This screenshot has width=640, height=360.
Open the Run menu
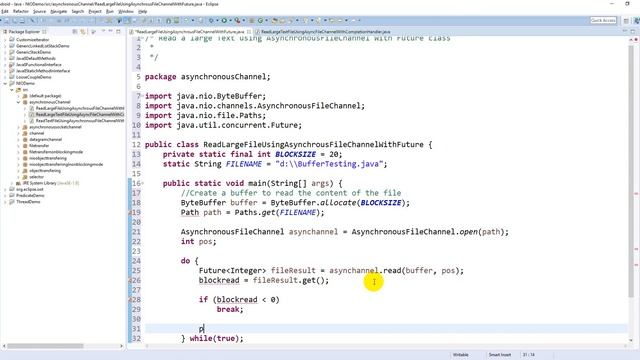pyautogui.click(x=110, y=11)
